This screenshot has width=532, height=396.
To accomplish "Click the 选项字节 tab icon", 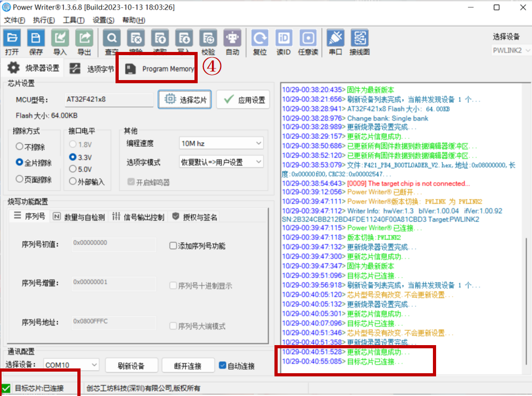I will click(75, 68).
